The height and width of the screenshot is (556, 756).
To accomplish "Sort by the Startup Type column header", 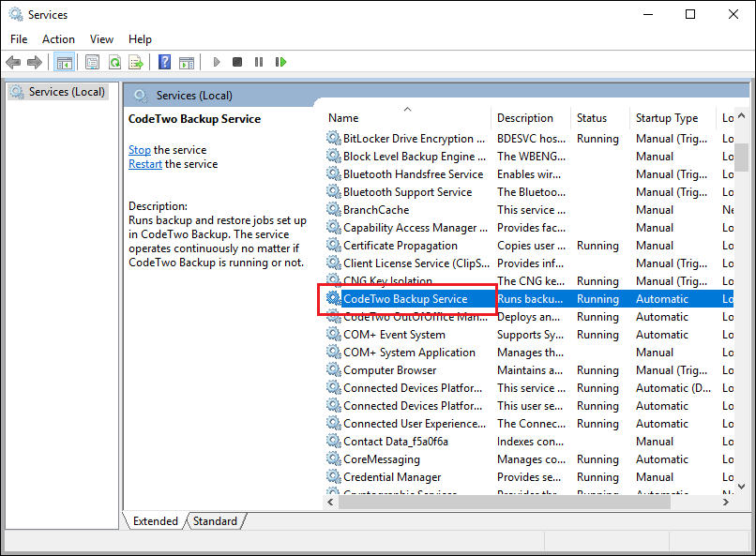I will click(x=673, y=118).
